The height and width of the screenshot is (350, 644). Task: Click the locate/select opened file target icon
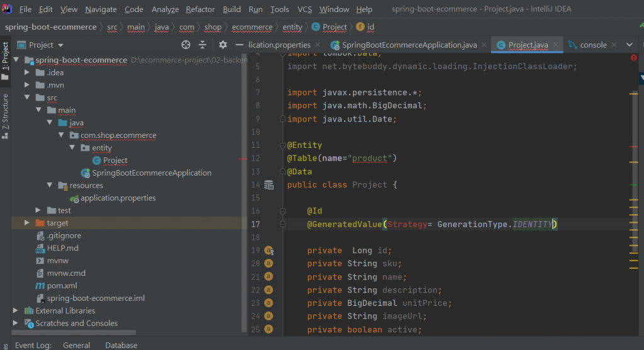(x=186, y=45)
